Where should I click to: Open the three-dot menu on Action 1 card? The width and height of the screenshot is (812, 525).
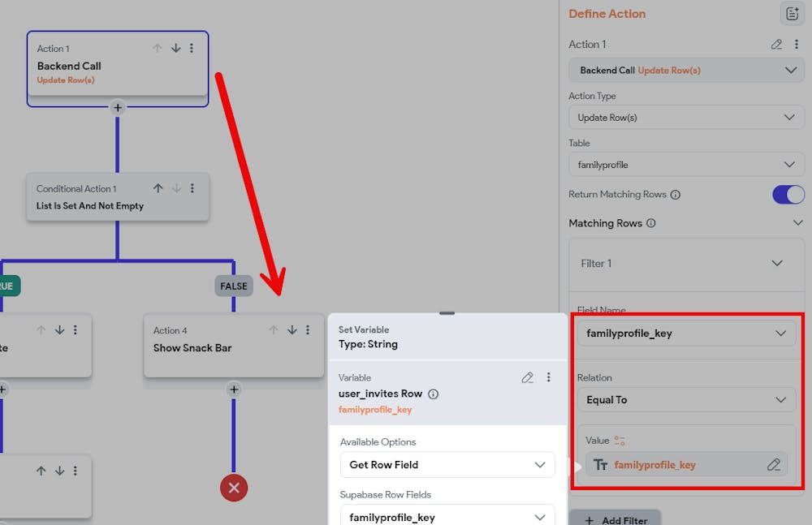coord(192,48)
